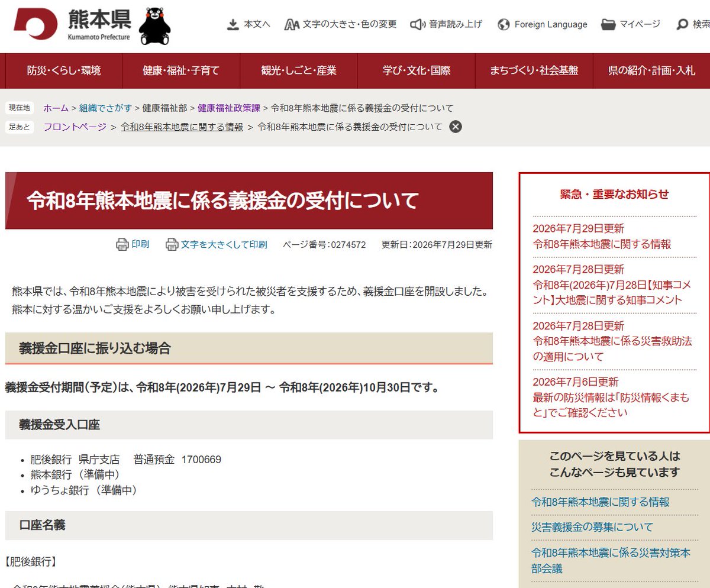Click page number 0274572 text

pos(324,244)
